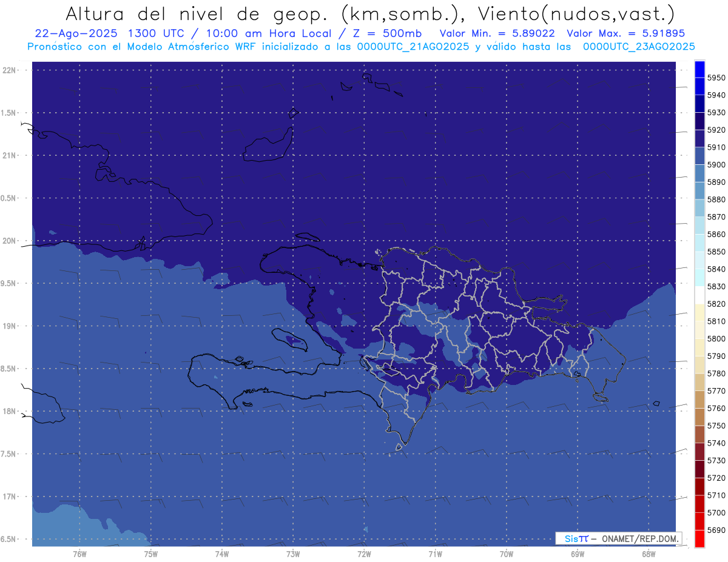This screenshot has height=562, width=728.
Task: Click the colorbar label '5900'
Action: pos(716,165)
